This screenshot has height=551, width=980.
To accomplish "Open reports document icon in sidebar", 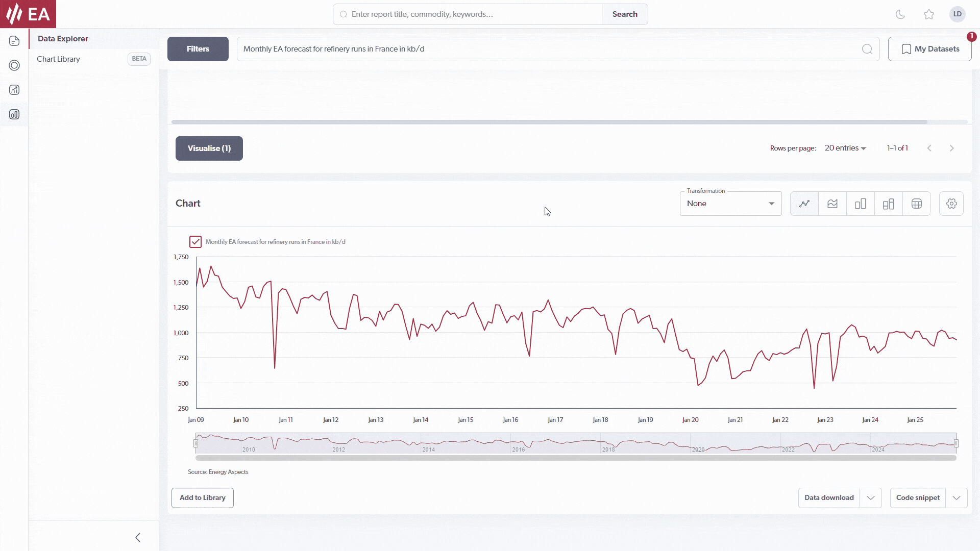I will [x=14, y=41].
